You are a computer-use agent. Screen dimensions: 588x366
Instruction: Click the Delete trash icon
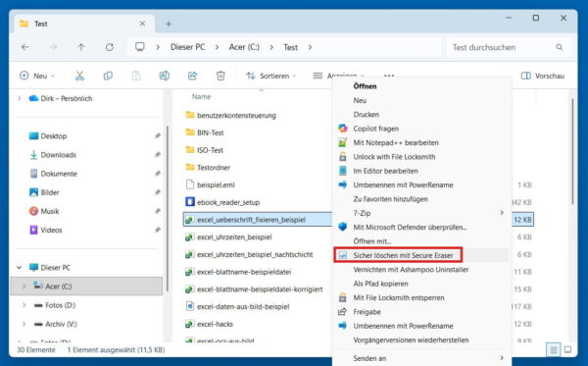[220, 76]
